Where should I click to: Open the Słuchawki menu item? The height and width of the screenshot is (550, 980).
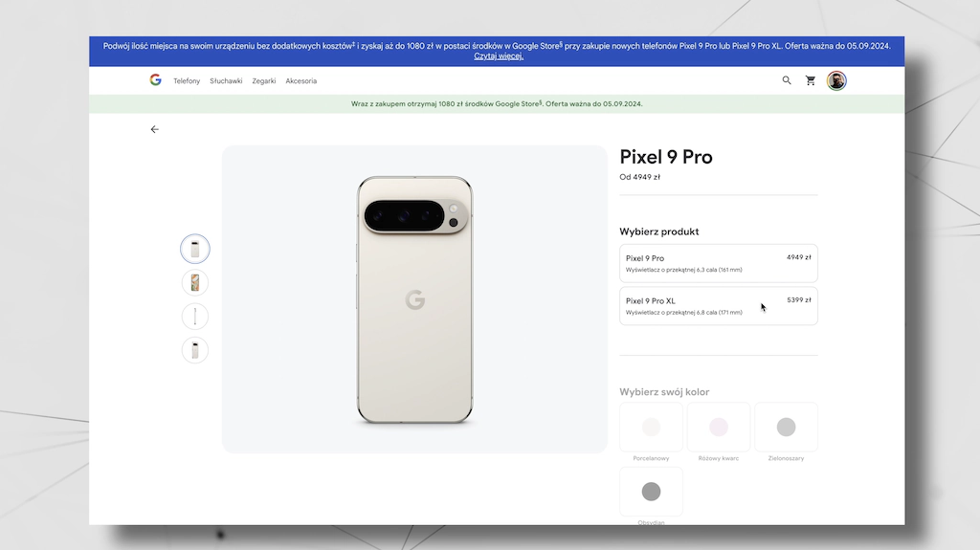click(226, 80)
